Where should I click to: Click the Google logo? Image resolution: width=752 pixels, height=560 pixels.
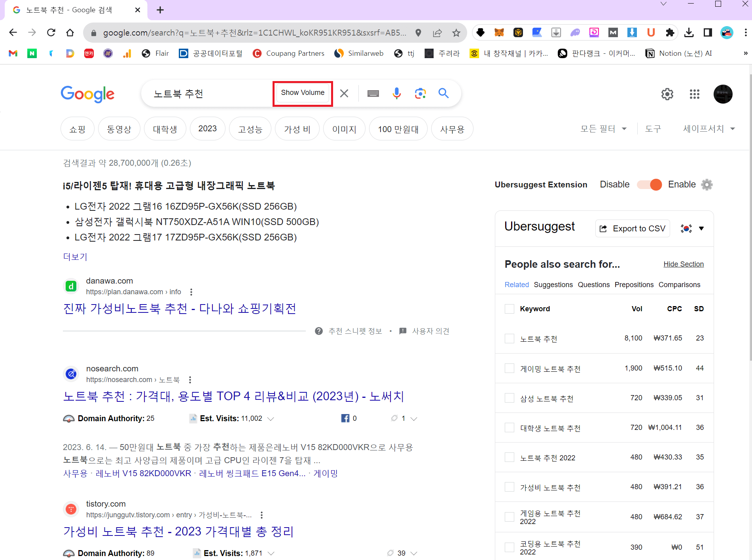click(87, 94)
